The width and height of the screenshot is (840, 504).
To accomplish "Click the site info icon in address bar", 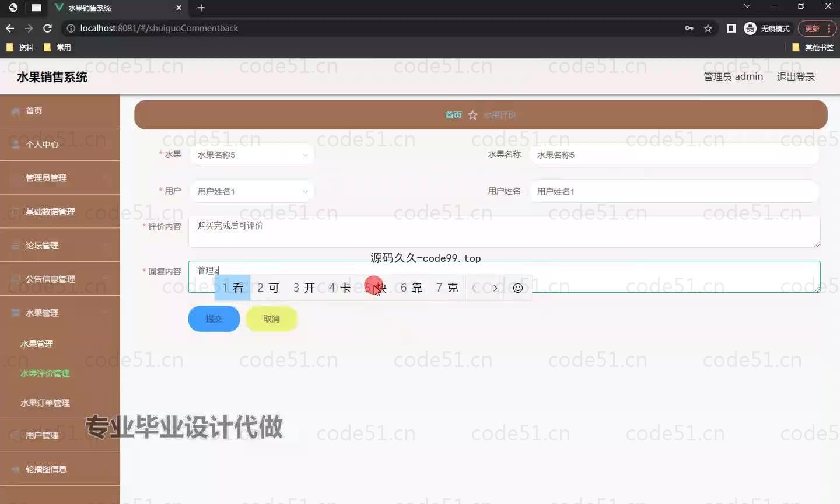I will pos(71,28).
